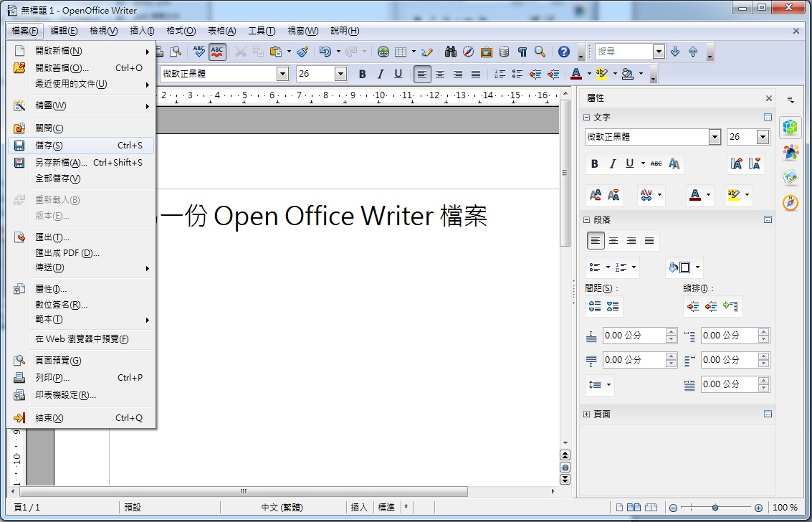Expand the 頁面 section in sidebar
The height and width of the screenshot is (522, 812).
587,414
